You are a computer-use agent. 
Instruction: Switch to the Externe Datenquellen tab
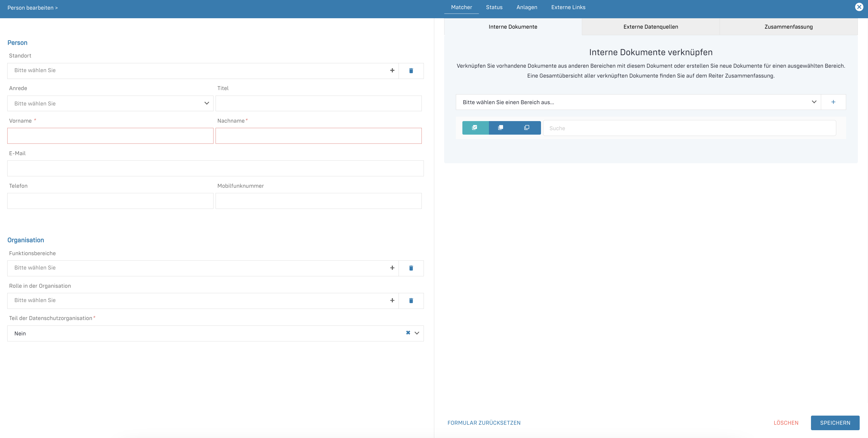pyautogui.click(x=650, y=27)
